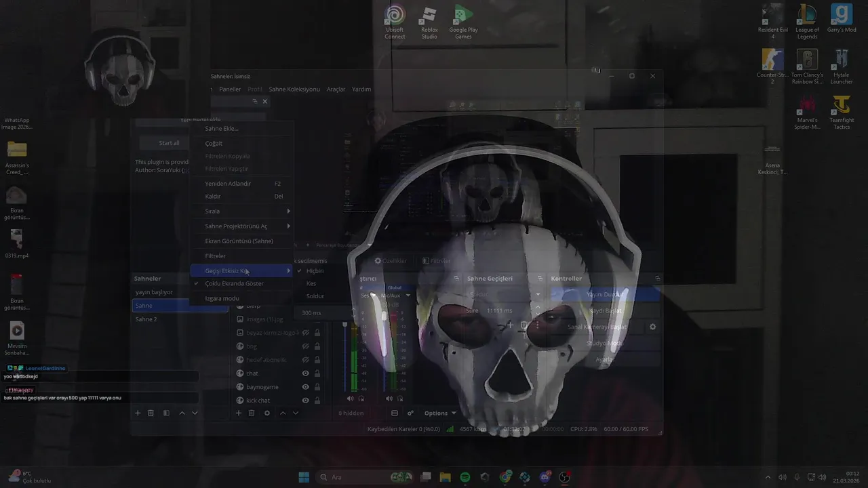Click the Kaydı Başlat button
This screenshot has height=488, width=868.
click(x=605, y=310)
